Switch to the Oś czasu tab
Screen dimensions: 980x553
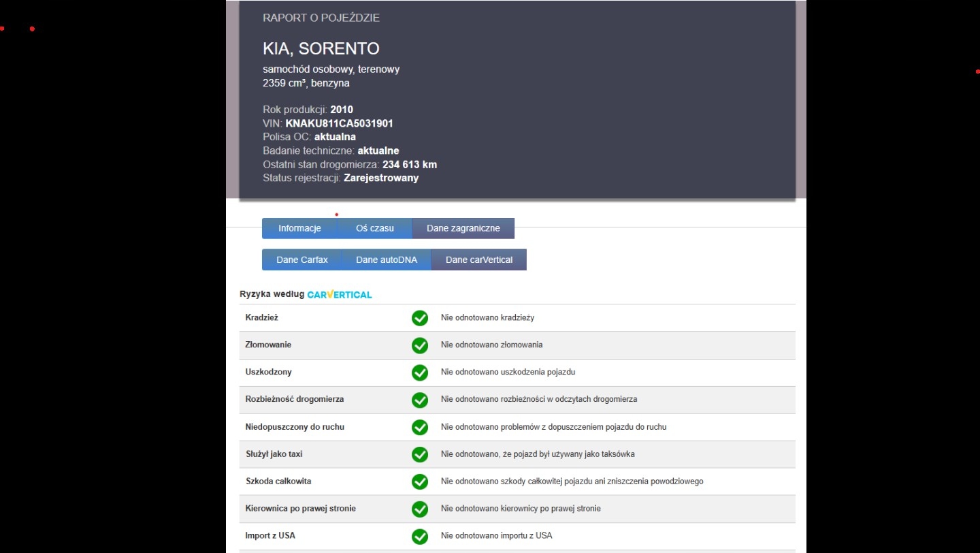click(x=375, y=228)
